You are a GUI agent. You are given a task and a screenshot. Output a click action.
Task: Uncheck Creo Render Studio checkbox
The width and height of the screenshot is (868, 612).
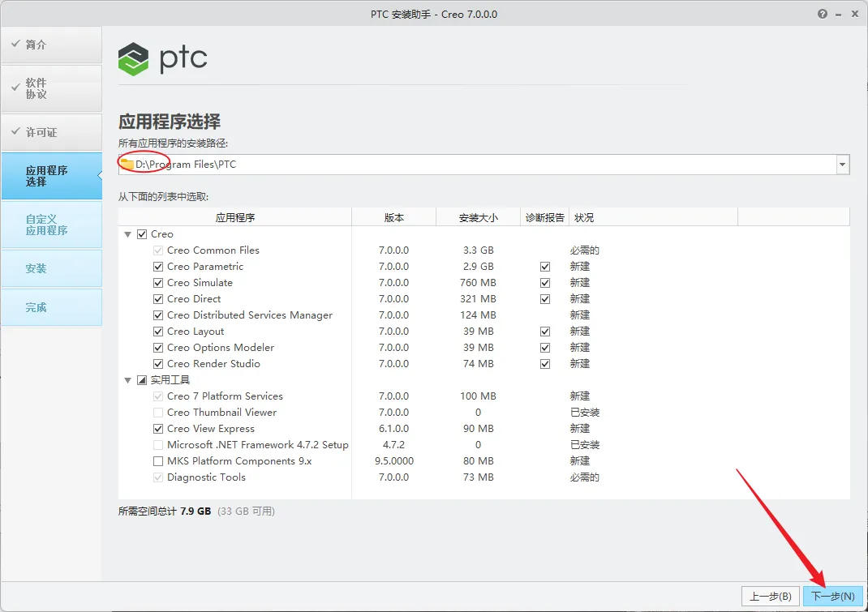tap(157, 363)
